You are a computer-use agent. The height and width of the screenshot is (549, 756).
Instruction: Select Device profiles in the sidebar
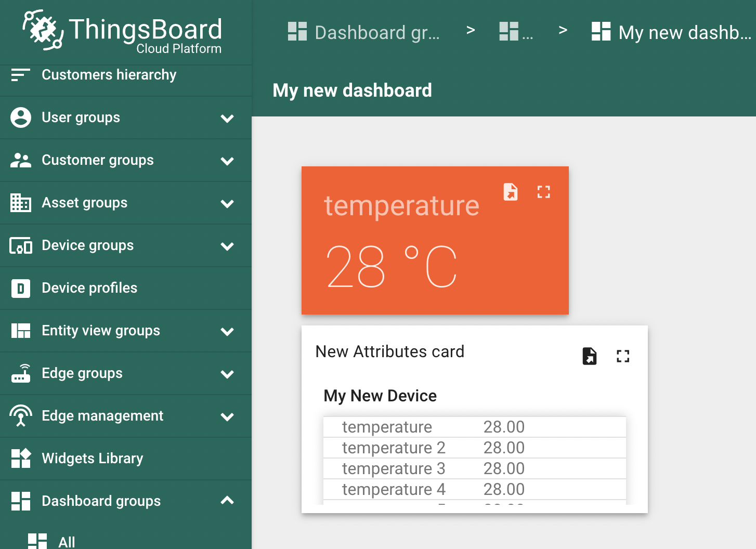(89, 288)
